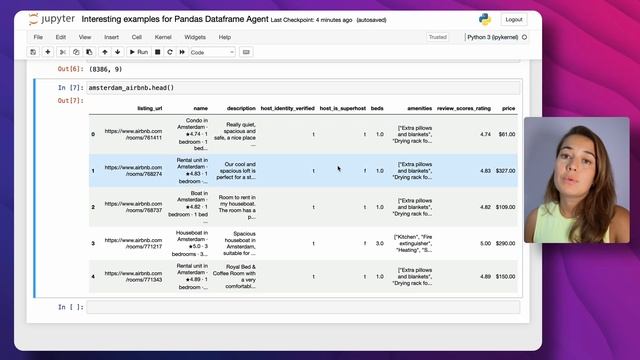Click the price column header
This screenshot has width=640, height=360.
[509, 108]
